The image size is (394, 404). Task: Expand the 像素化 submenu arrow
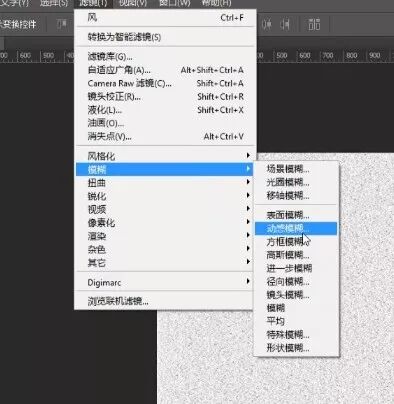pos(248,222)
